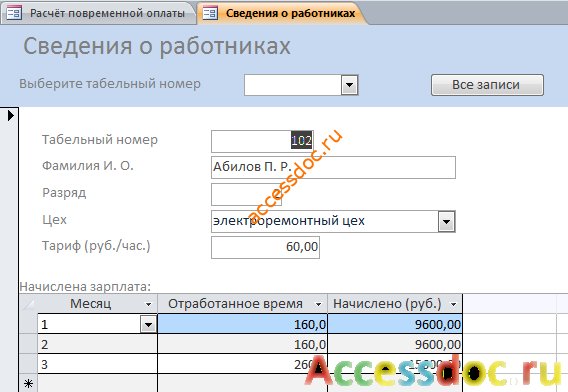The width and height of the screenshot is (568, 392).
Task: Click worked time 160,0 in row 1
Action: [243, 324]
